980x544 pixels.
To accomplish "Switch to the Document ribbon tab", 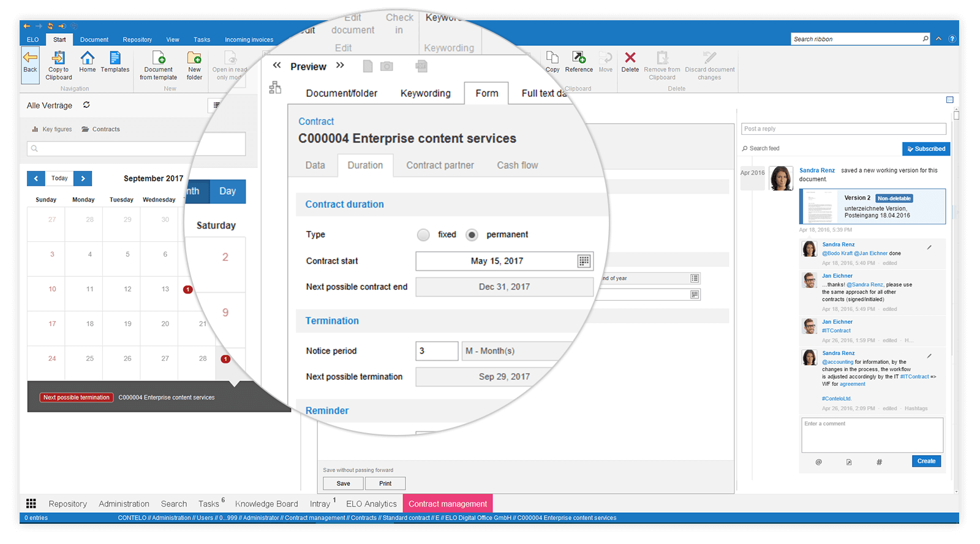I will [x=94, y=39].
